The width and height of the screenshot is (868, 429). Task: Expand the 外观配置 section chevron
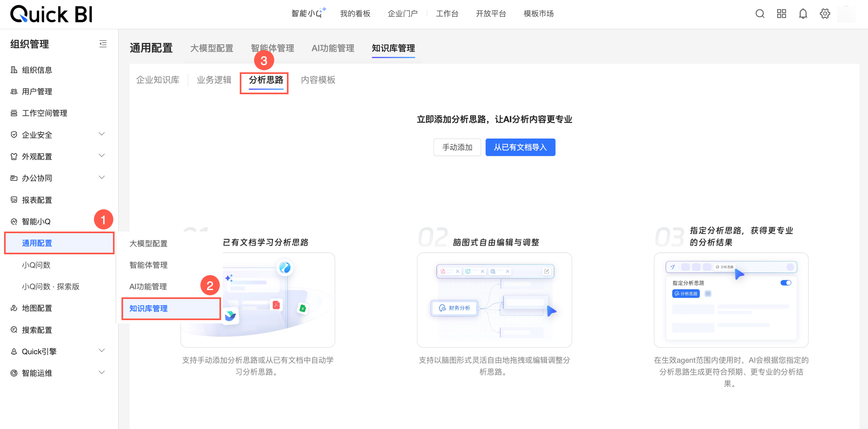click(x=102, y=156)
